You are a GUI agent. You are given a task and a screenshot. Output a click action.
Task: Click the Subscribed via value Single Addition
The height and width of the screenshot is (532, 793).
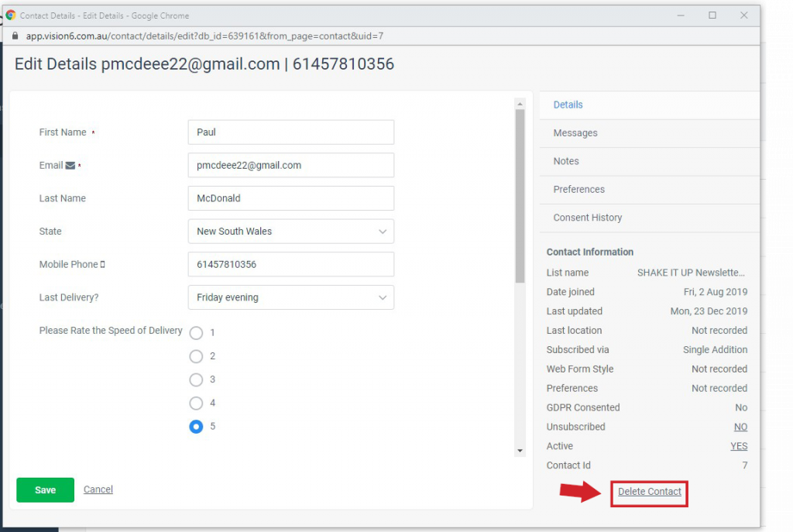tap(715, 349)
